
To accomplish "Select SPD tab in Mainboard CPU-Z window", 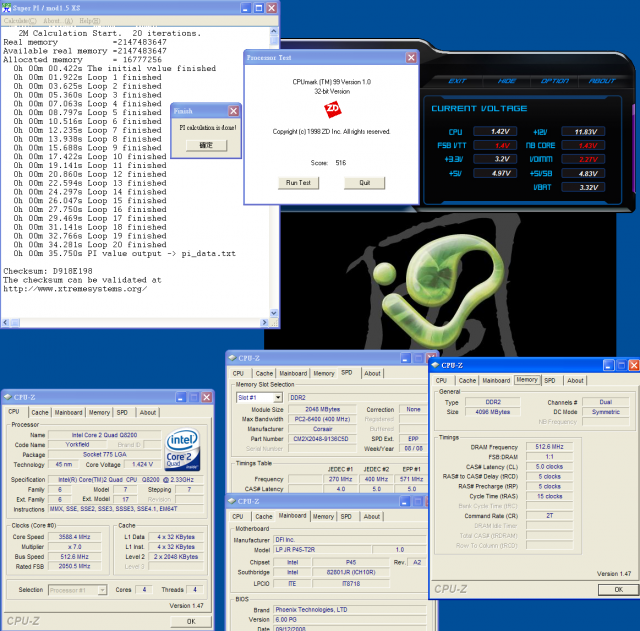I will click(x=346, y=516).
